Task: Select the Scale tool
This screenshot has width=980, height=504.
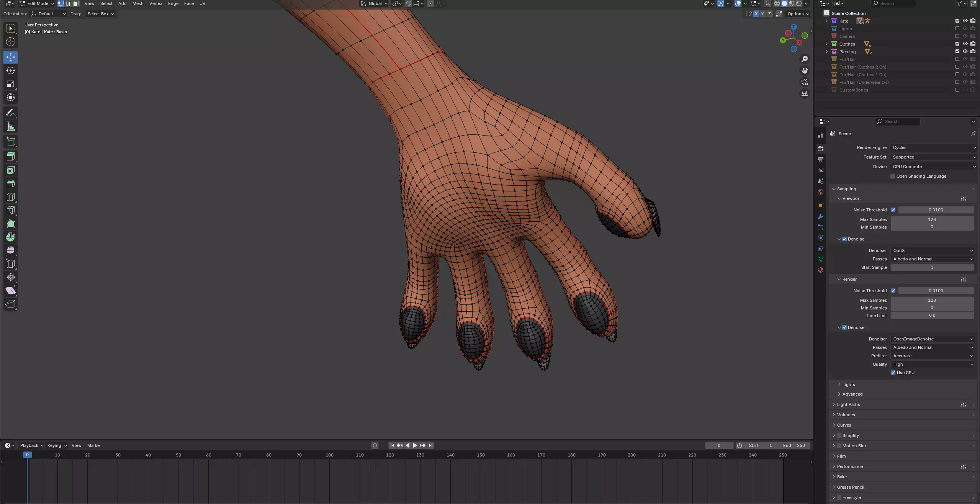Action: click(11, 84)
